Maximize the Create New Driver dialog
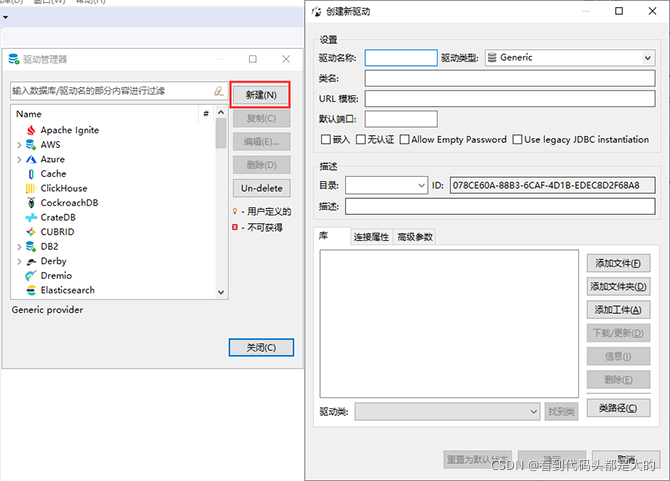 tap(619, 11)
